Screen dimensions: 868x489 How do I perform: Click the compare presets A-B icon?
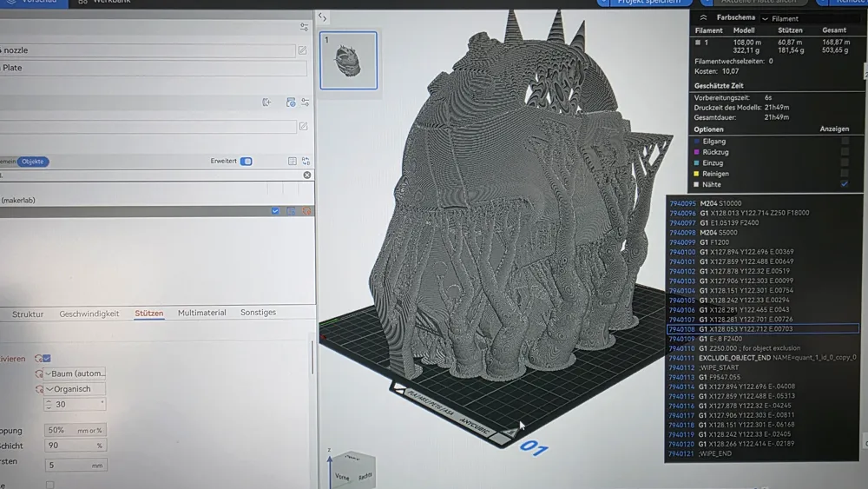[306, 162]
